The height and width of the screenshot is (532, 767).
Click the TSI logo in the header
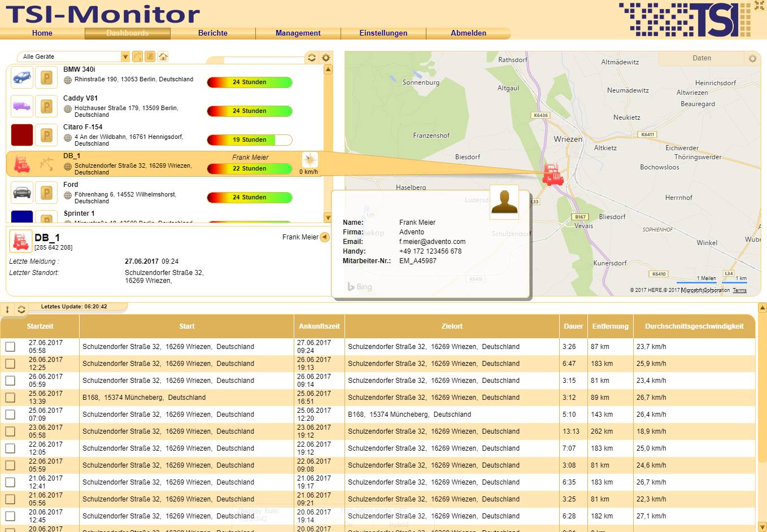tap(685, 20)
